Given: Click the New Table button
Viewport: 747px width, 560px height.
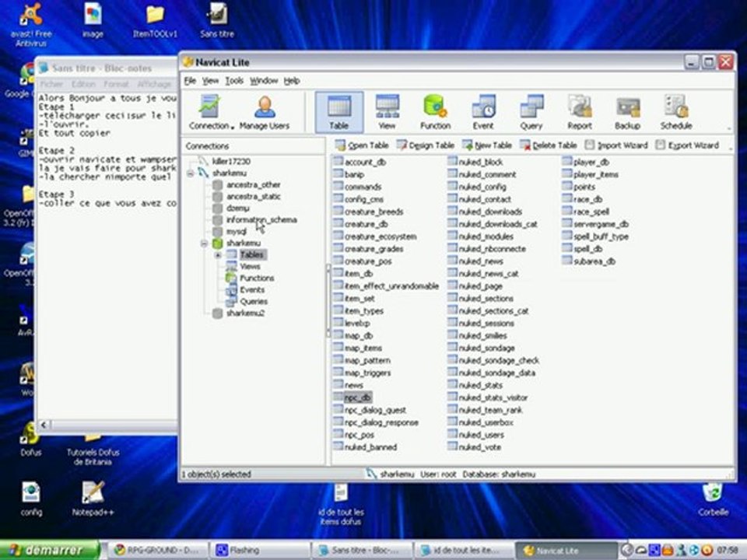Looking at the screenshot, I should [x=487, y=145].
